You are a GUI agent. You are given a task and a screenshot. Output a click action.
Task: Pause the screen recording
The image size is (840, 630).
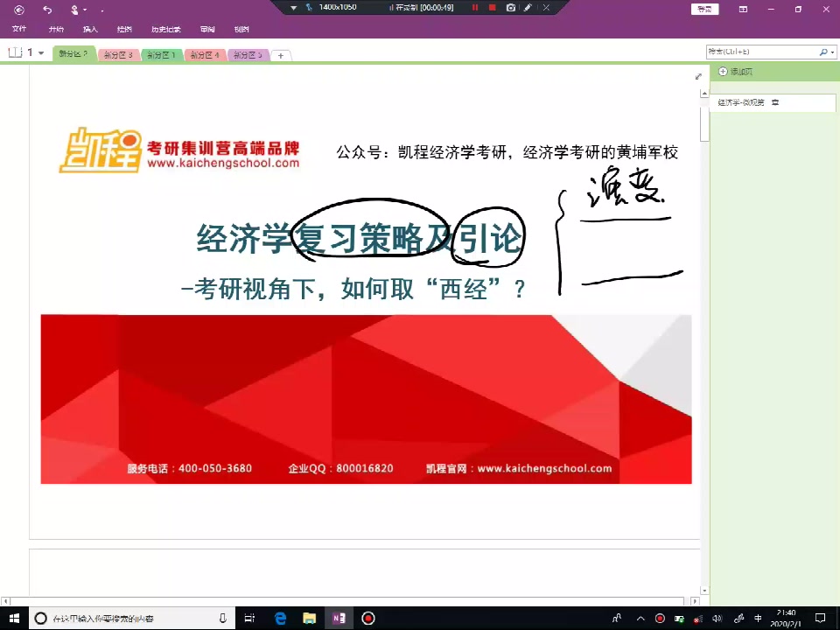pos(475,8)
